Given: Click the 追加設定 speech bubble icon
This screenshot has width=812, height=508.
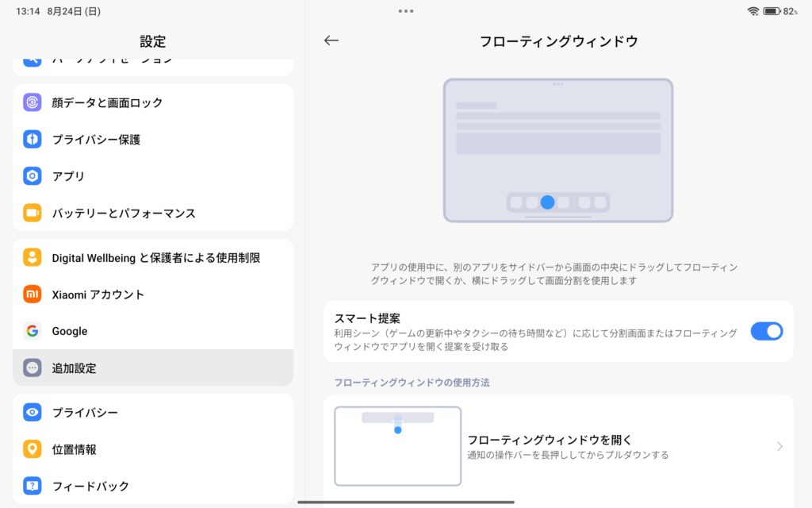Looking at the screenshot, I should [x=32, y=368].
